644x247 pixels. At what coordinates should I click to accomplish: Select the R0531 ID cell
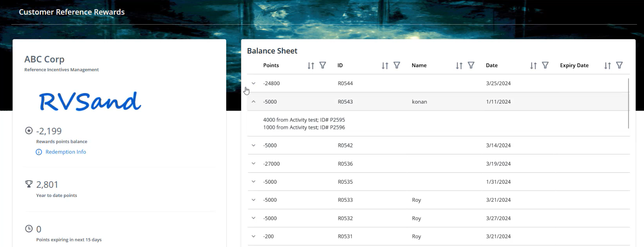[345, 236]
